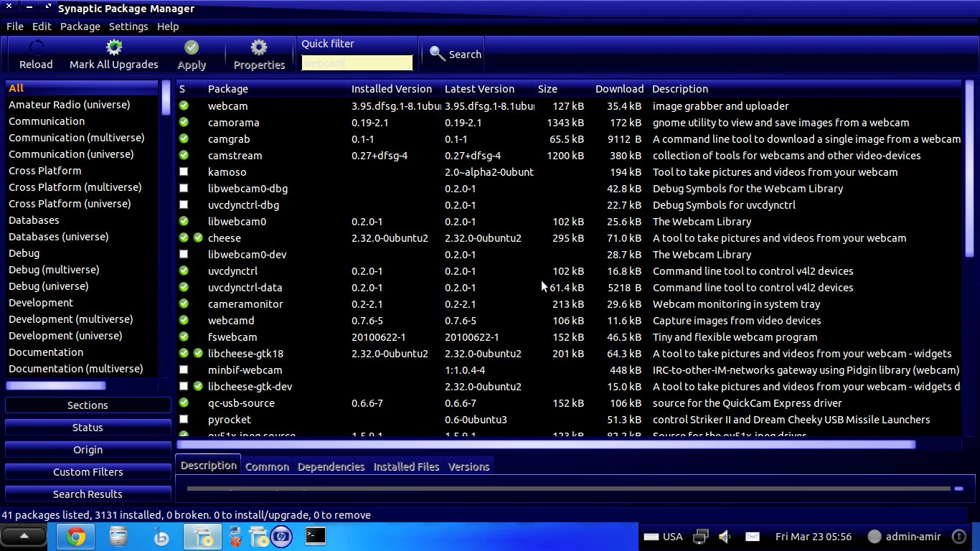Select the cameramonitor package row

pos(568,303)
